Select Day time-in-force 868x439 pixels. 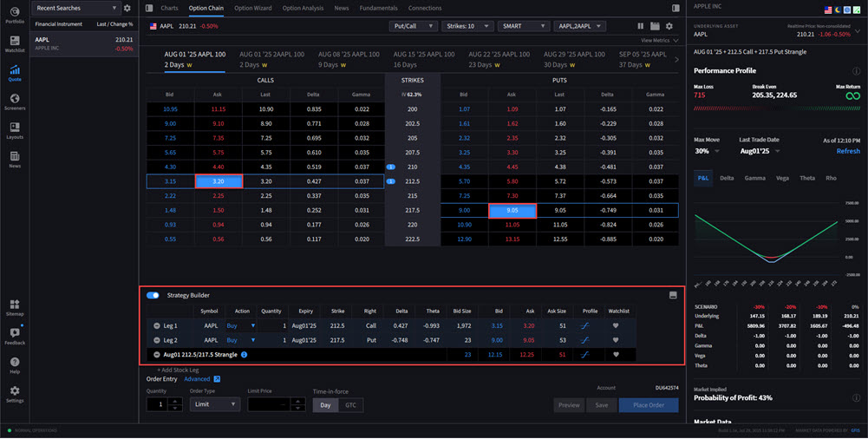pyautogui.click(x=325, y=405)
